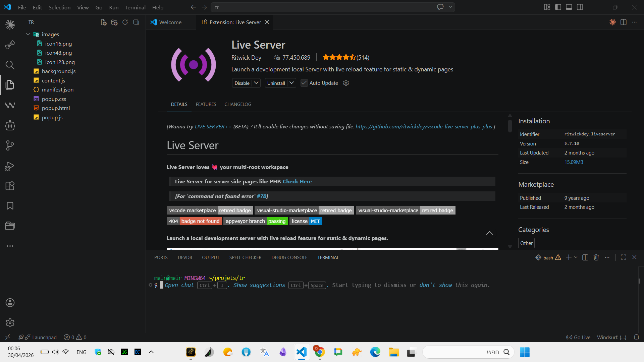644x362 pixels.
Task: Collapse the images folder
Action: (x=28, y=35)
